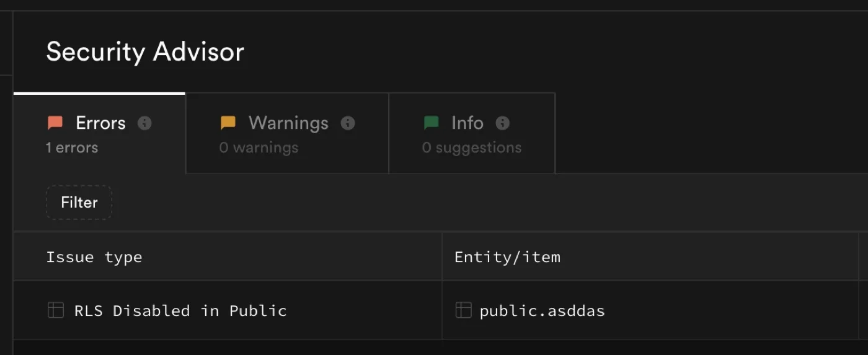
Task: Click the table icon beside RLS Disabled
Action: [x=56, y=310]
